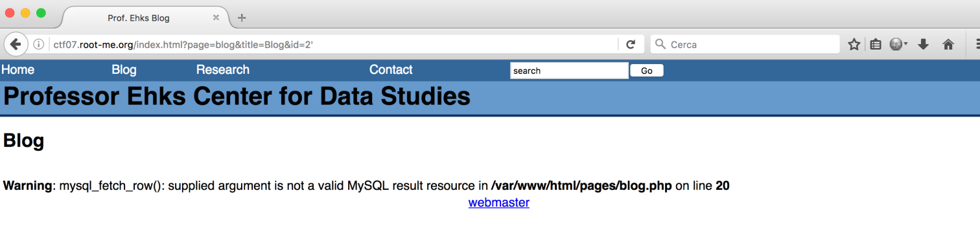This screenshot has height=250, width=980.
Task: Open the globe avatar extension icon
Action: [x=896, y=44]
